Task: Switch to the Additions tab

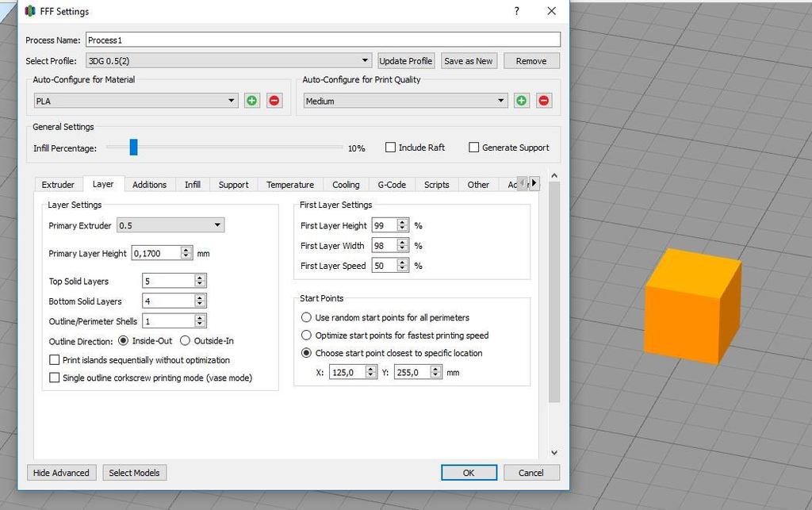Action: click(149, 185)
